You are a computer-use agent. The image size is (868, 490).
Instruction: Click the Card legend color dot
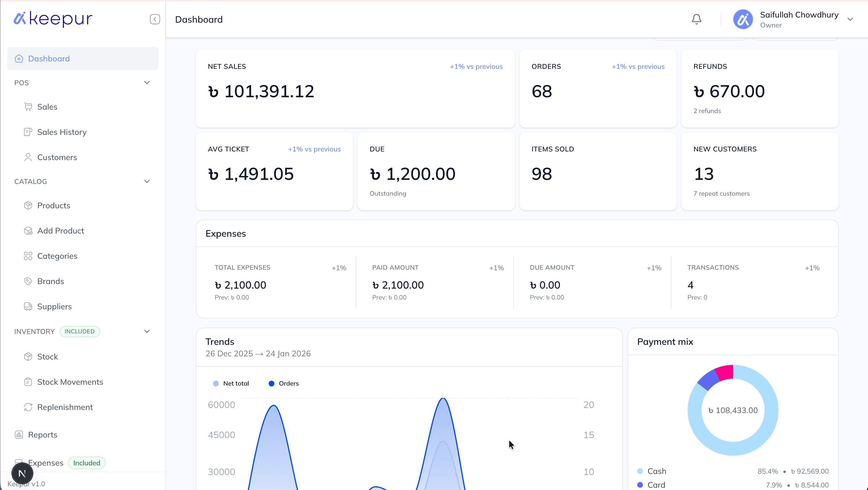(640, 485)
